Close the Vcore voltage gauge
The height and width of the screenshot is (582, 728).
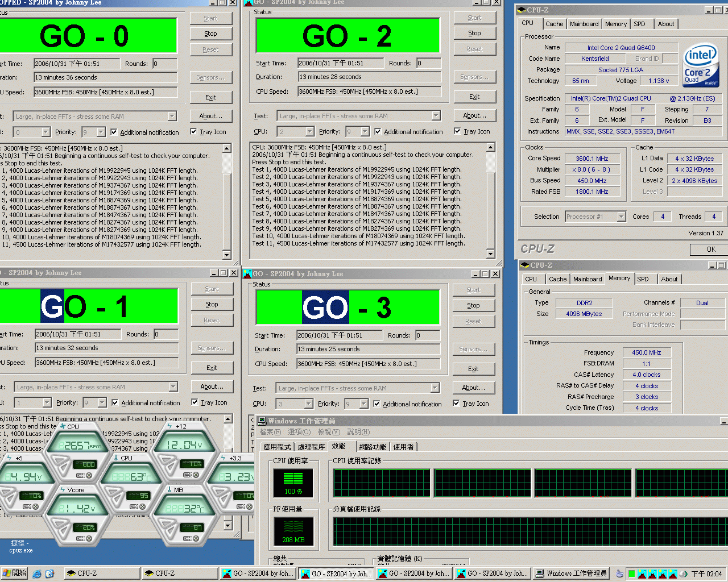[90, 538]
